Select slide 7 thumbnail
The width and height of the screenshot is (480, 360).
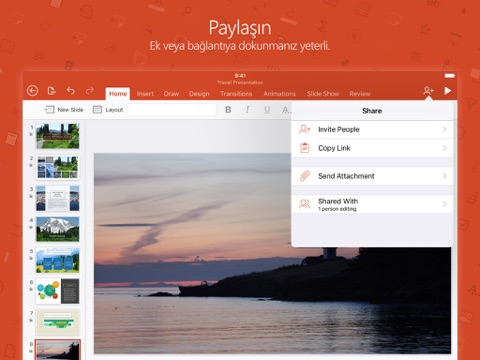click(58, 322)
